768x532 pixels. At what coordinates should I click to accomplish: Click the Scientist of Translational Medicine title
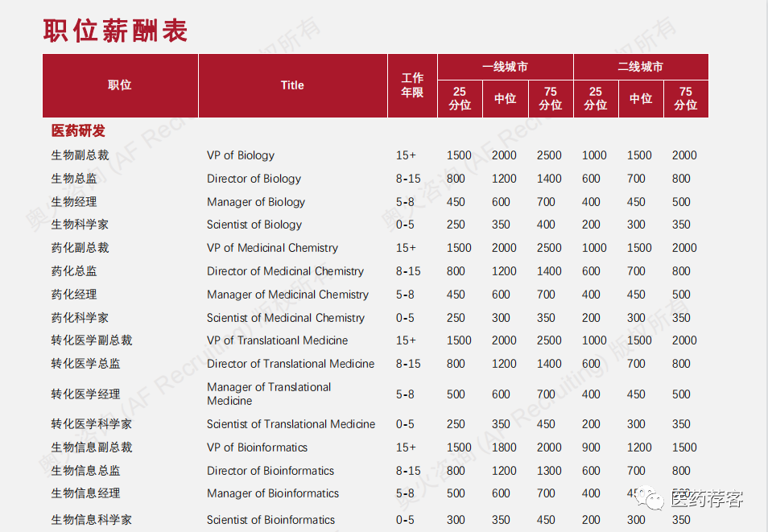click(291, 424)
